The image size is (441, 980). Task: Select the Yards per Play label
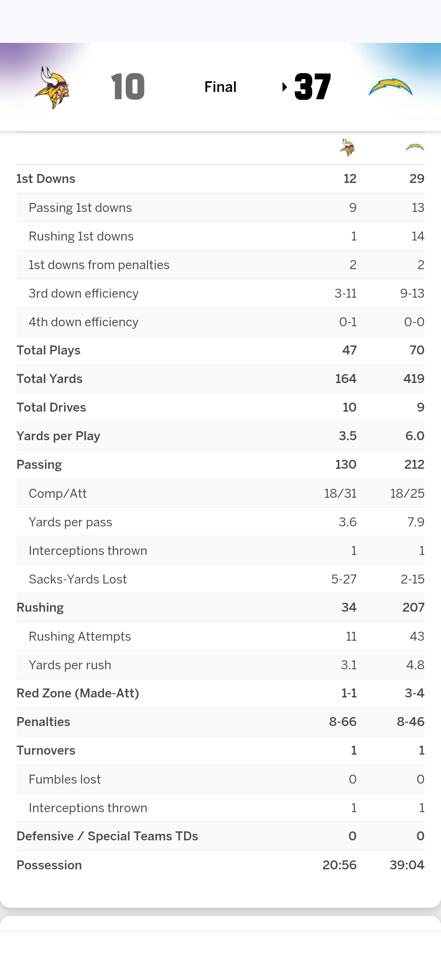click(58, 436)
